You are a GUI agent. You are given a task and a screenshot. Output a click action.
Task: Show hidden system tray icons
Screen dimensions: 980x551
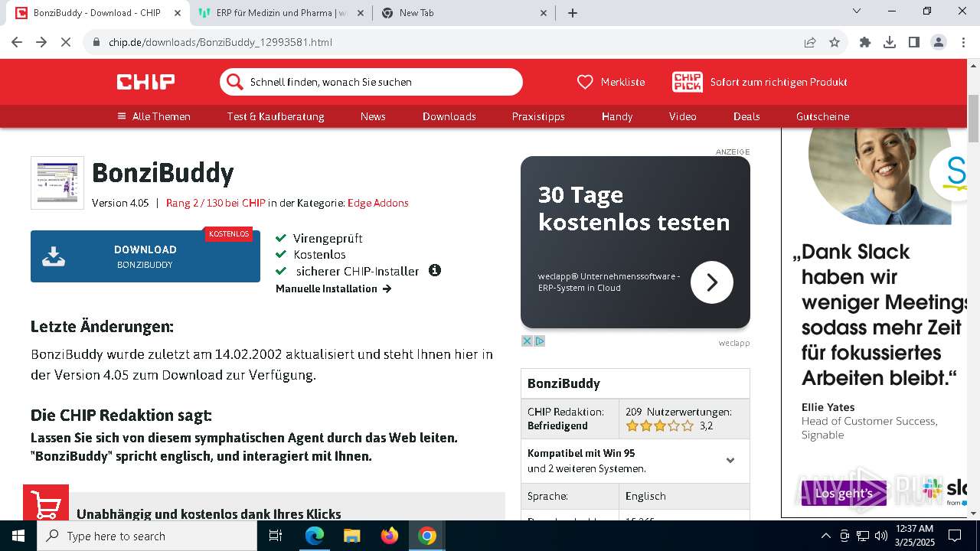[825, 536]
